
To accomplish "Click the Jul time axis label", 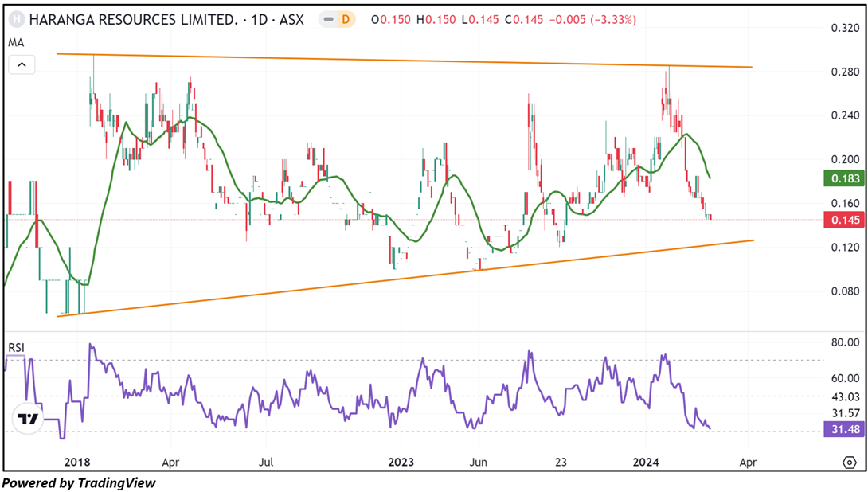I will coord(266,462).
